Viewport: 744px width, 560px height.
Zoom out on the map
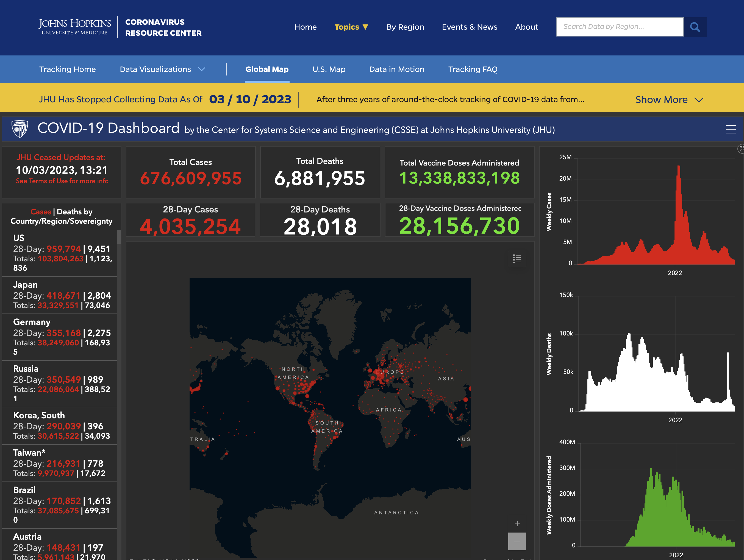(517, 542)
